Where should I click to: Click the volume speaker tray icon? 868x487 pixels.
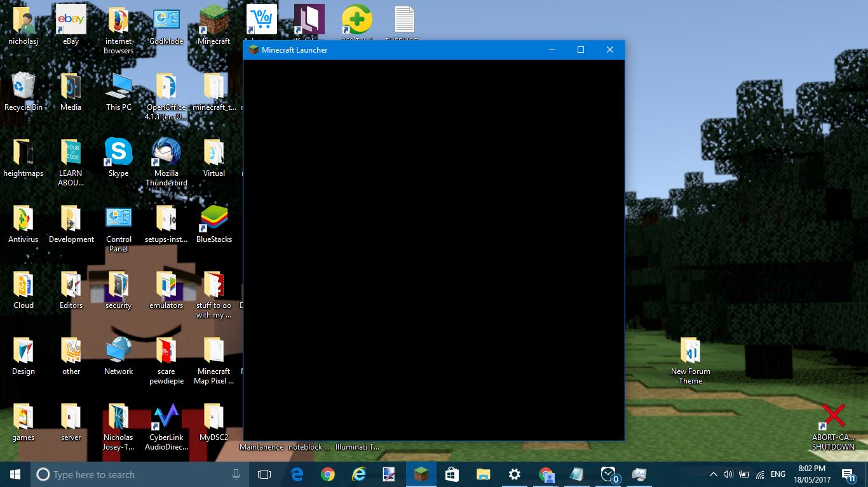(728, 474)
